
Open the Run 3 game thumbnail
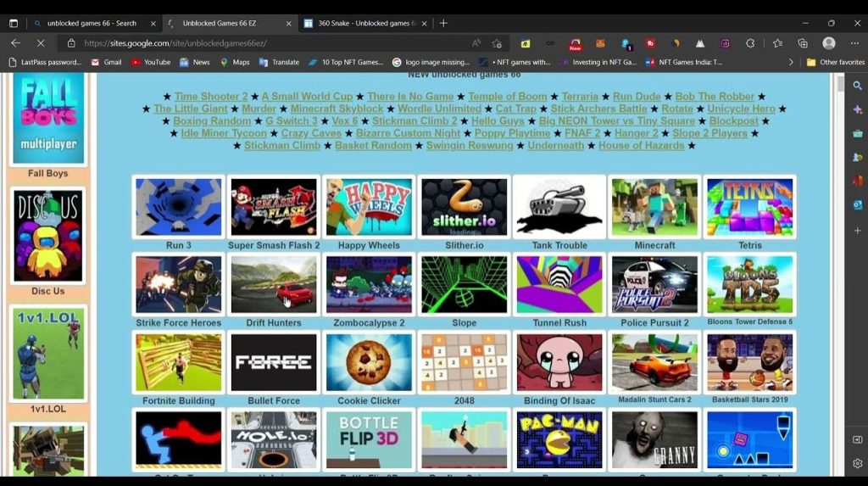(178, 207)
